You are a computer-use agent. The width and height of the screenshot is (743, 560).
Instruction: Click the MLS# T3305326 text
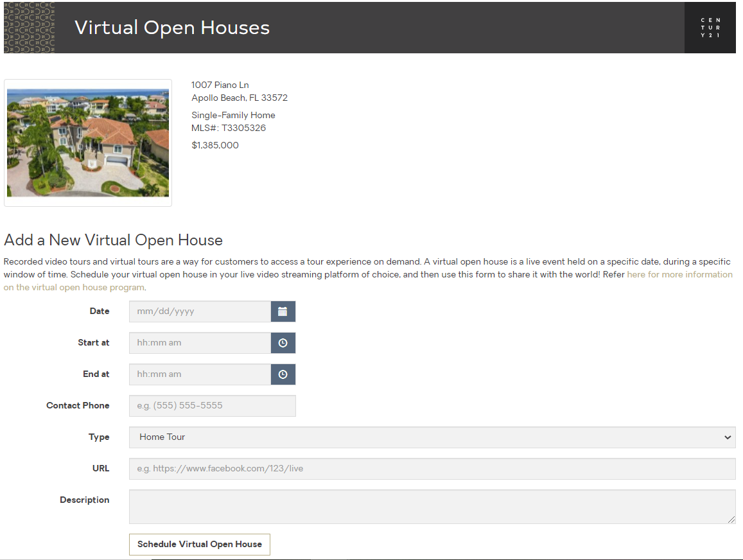tap(229, 128)
